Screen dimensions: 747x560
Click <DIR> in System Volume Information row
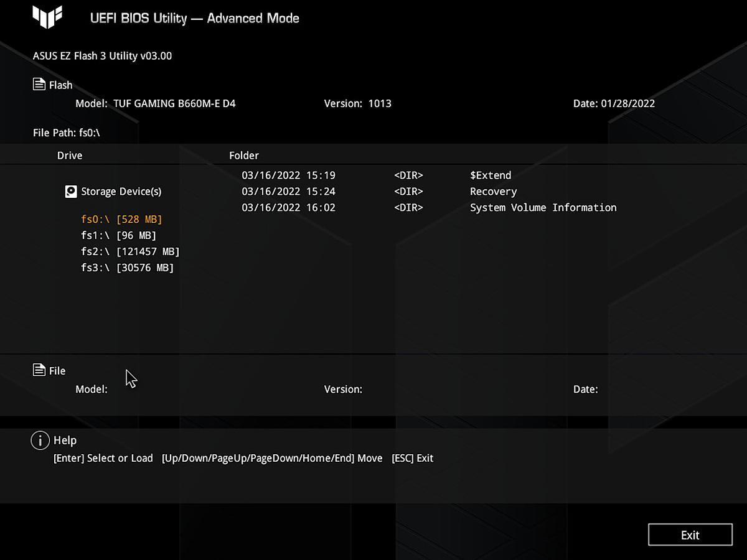pyautogui.click(x=408, y=208)
